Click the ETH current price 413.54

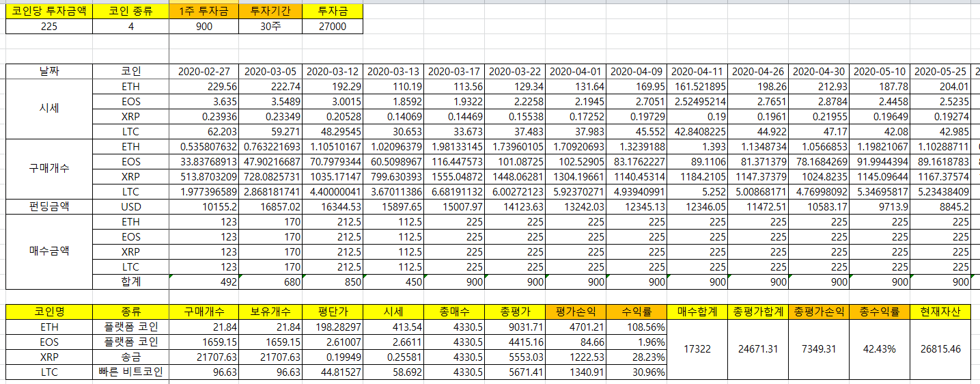(393, 327)
